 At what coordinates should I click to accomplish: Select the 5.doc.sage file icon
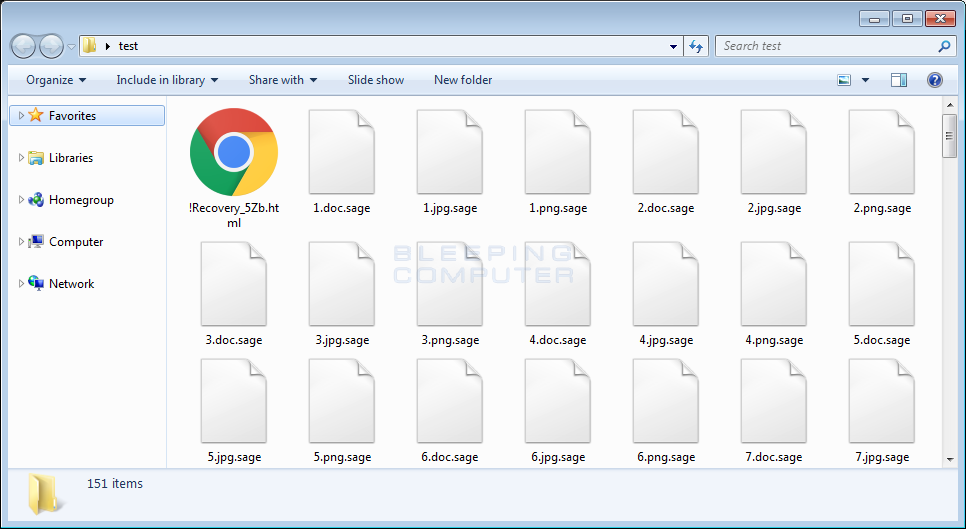882,284
